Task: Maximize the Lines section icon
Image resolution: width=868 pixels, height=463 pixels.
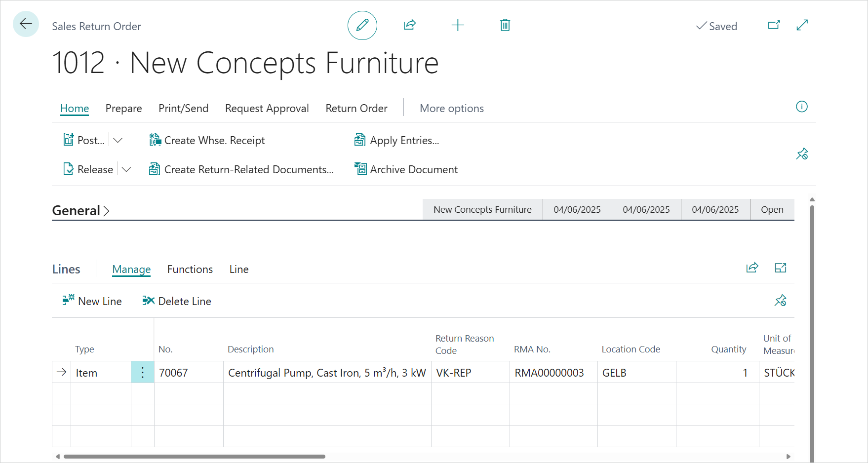Action: point(780,268)
